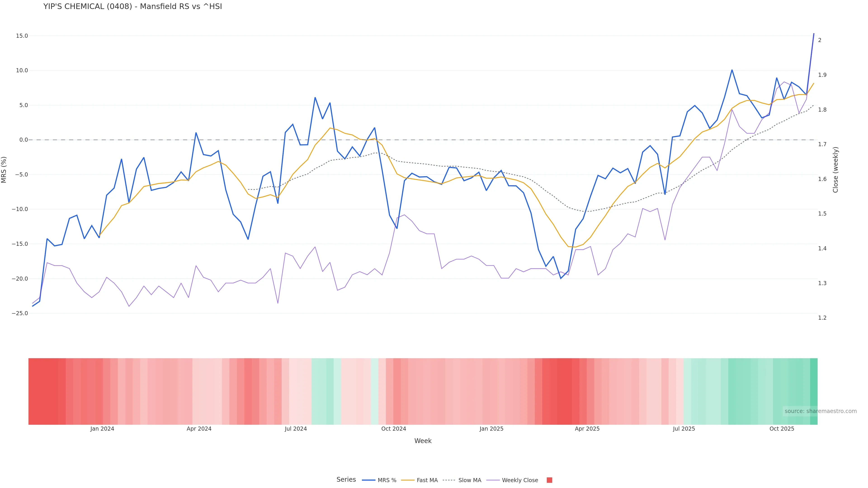The image size is (868, 488).
Task: Click the 1.2 tick on Close axis
Action: pyautogui.click(x=822, y=318)
